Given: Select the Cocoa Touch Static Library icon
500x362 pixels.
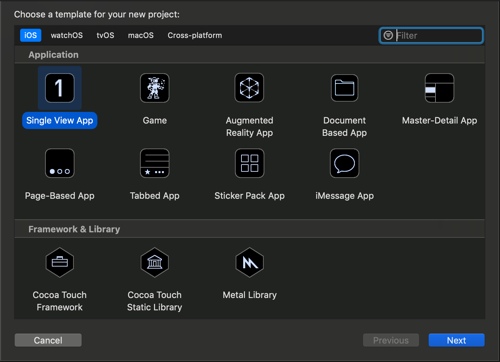Looking at the screenshot, I should [155, 262].
